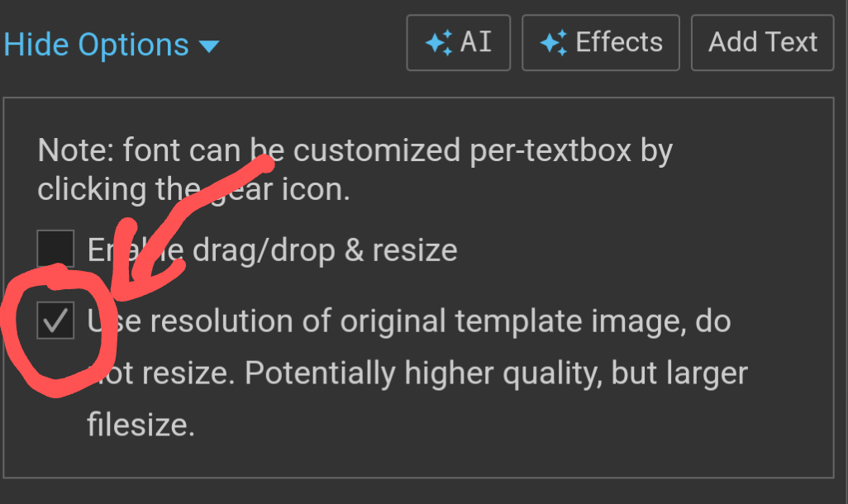Click the 'Hide Options' blue link text
Image resolution: width=848 pixels, height=504 pixels.
click(96, 45)
